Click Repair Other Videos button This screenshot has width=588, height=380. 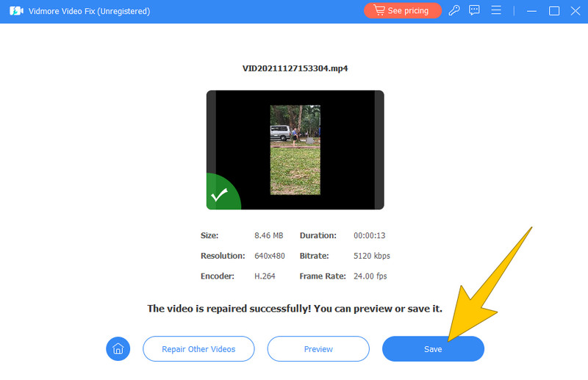tap(198, 349)
